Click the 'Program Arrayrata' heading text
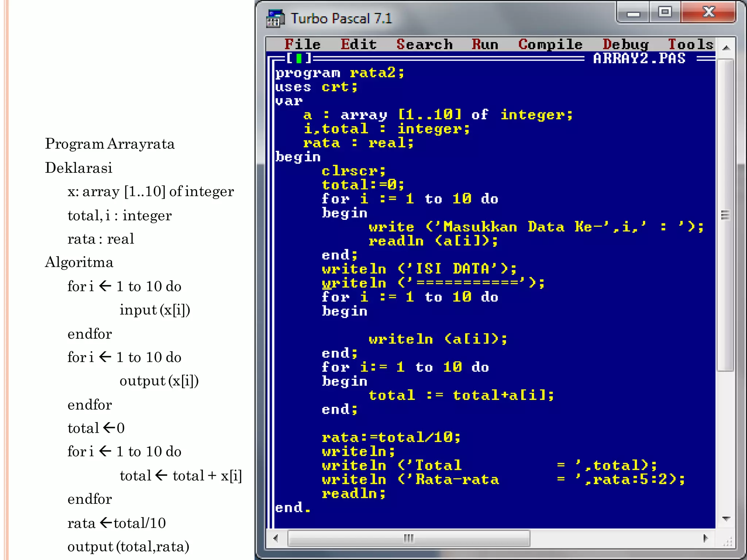The image size is (747, 560). [110, 144]
